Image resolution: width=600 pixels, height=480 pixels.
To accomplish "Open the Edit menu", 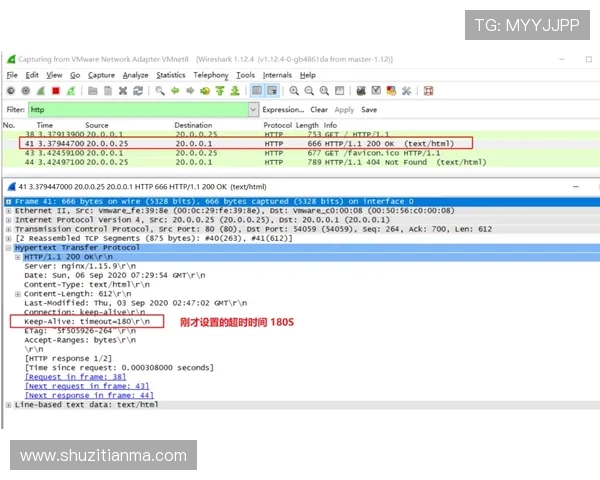I will click(x=32, y=75).
